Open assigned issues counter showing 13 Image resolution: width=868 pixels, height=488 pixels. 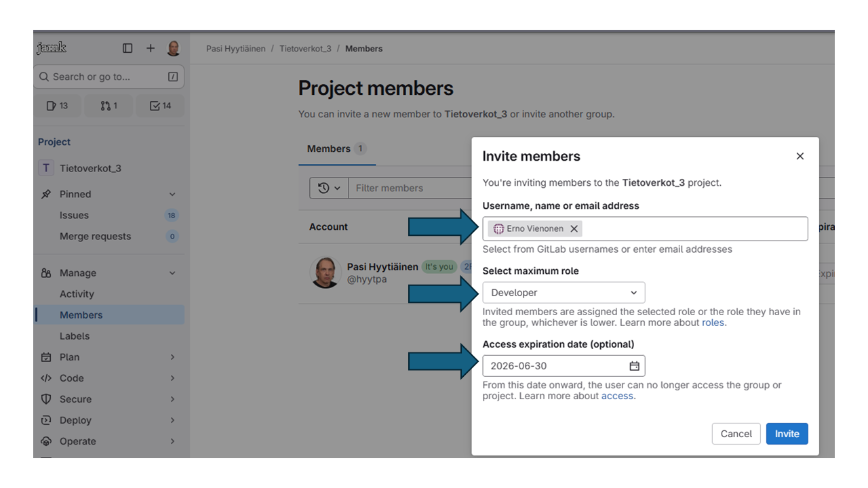click(x=57, y=106)
